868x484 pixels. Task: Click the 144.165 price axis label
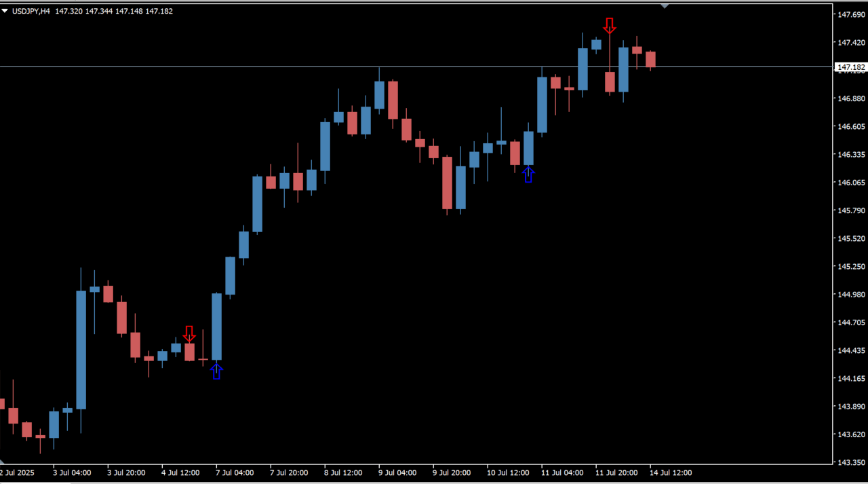pos(852,378)
